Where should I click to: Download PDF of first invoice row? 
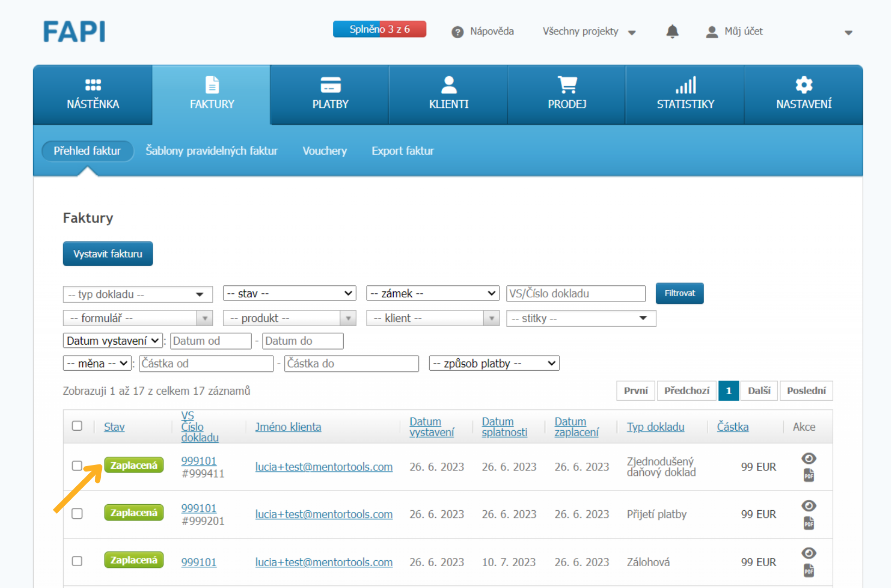[809, 475]
